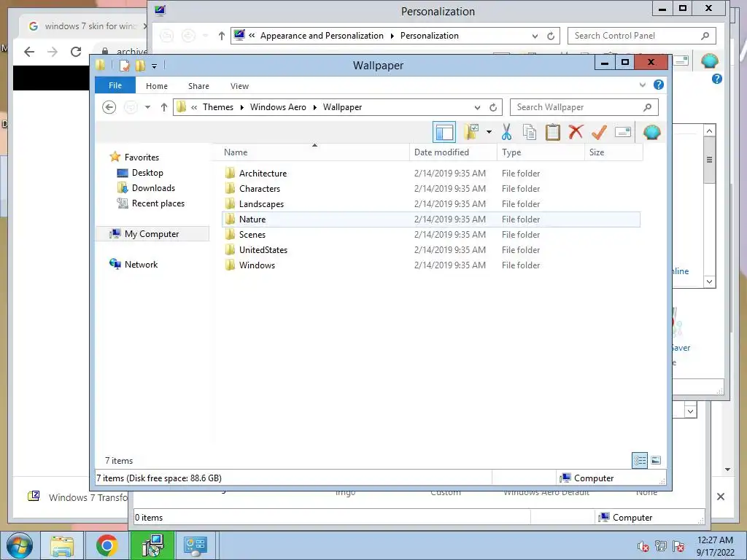Click Personalization help icon on right edge

click(x=716, y=79)
